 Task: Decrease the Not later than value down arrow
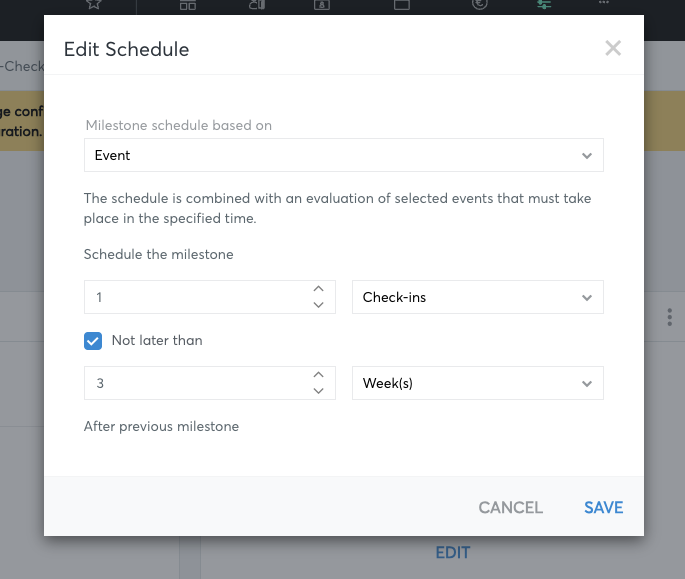[x=318, y=391]
